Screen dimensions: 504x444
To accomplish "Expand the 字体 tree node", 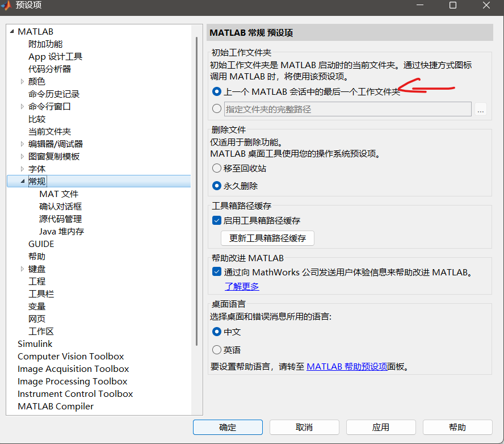I will coord(22,169).
